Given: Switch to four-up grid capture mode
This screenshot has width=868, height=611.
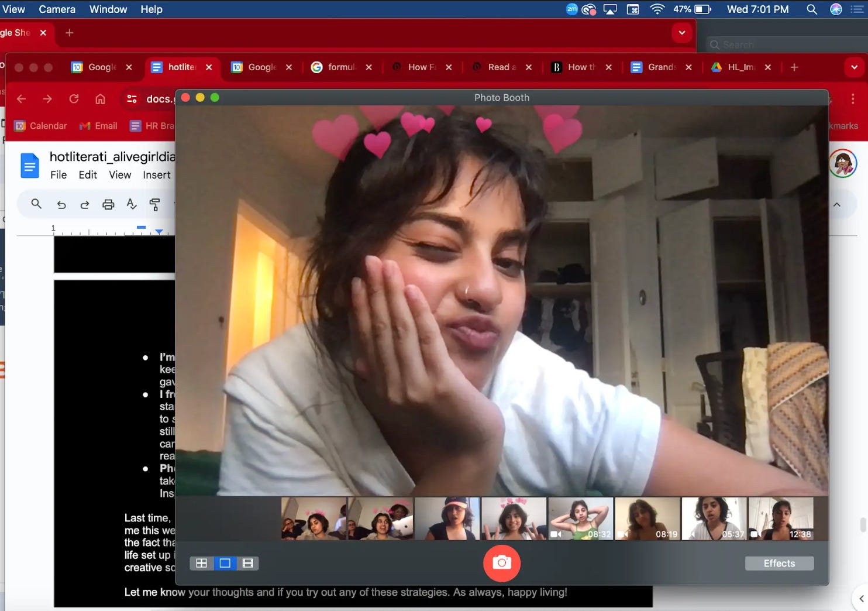Looking at the screenshot, I should [202, 563].
